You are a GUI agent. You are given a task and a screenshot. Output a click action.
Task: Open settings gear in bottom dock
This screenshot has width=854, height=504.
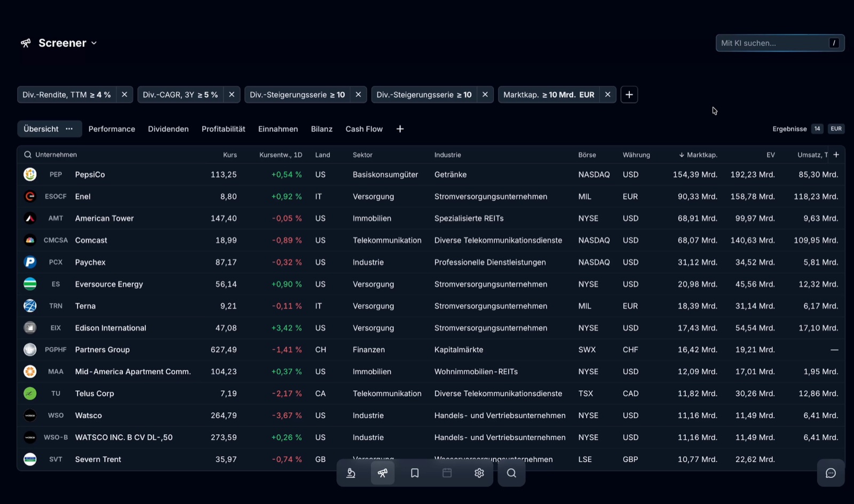[479, 473]
